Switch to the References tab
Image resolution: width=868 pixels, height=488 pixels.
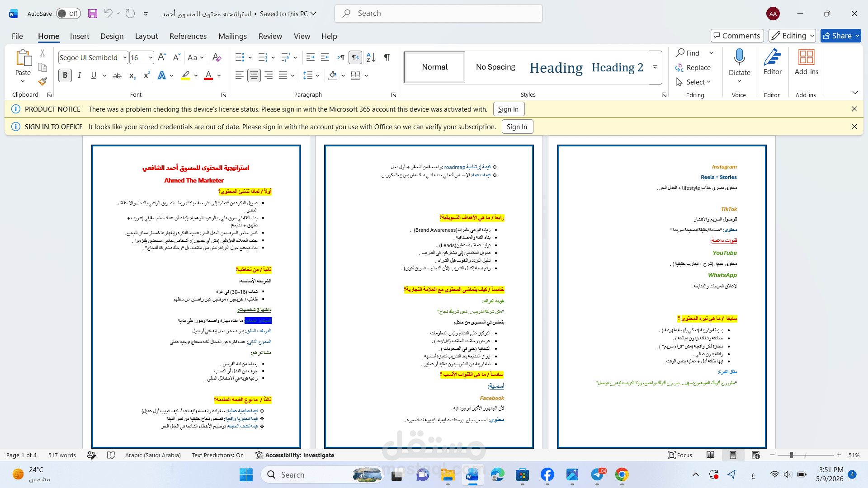click(188, 36)
